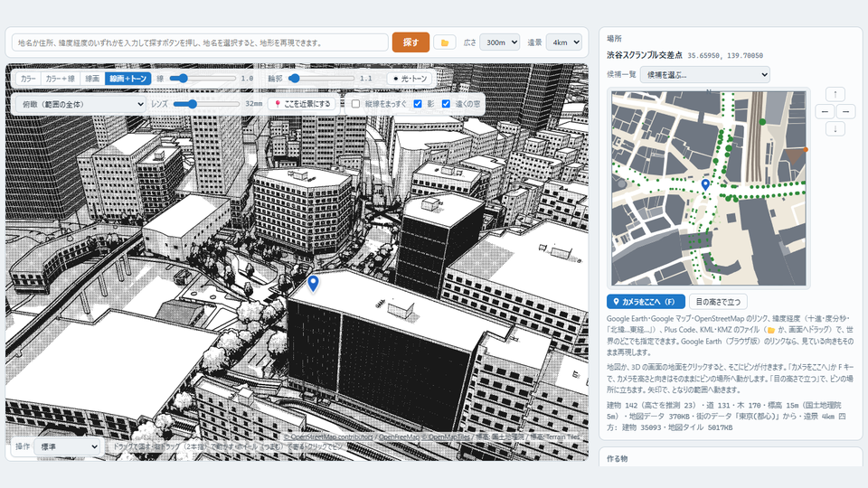Move the map area right with → arrow
Viewport: 868px width, 488px height.
[846, 112]
